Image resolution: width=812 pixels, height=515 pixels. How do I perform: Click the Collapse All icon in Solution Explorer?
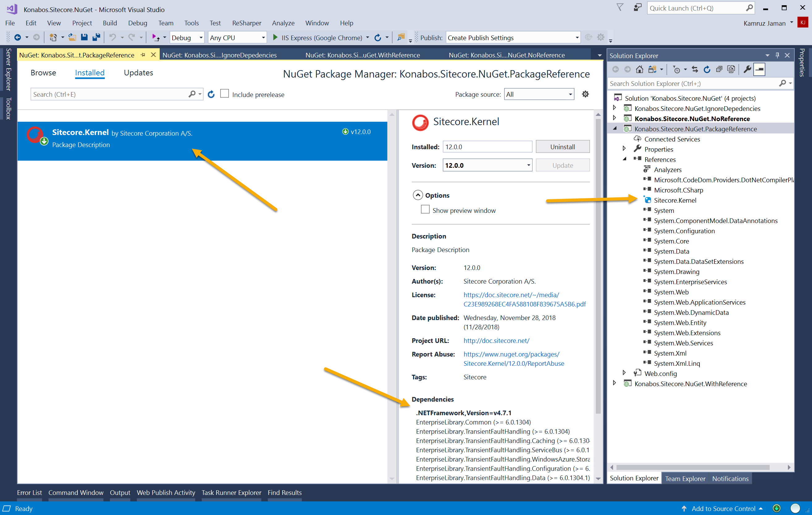(x=719, y=70)
